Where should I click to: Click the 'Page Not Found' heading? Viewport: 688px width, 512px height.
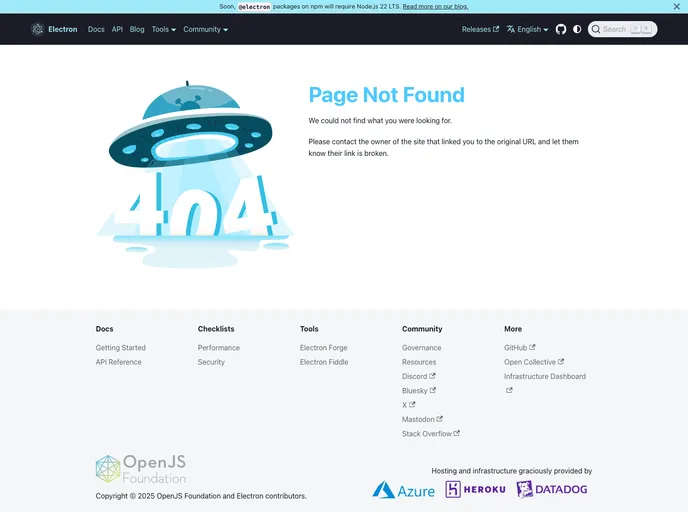(387, 95)
